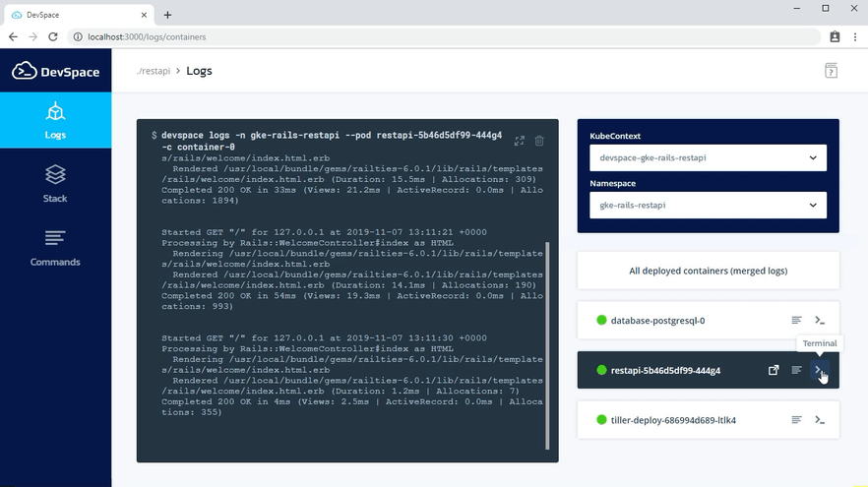The width and height of the screenshot is (868, 487).
Task: Open restapi-5b46d5df99-444g4 in external browser
Action: point(774,370)
